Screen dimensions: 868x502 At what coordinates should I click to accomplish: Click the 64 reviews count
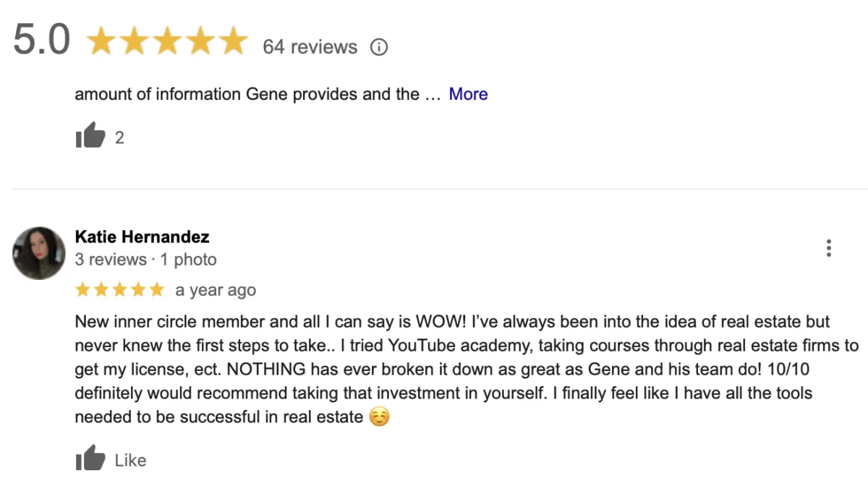(310, 47)
